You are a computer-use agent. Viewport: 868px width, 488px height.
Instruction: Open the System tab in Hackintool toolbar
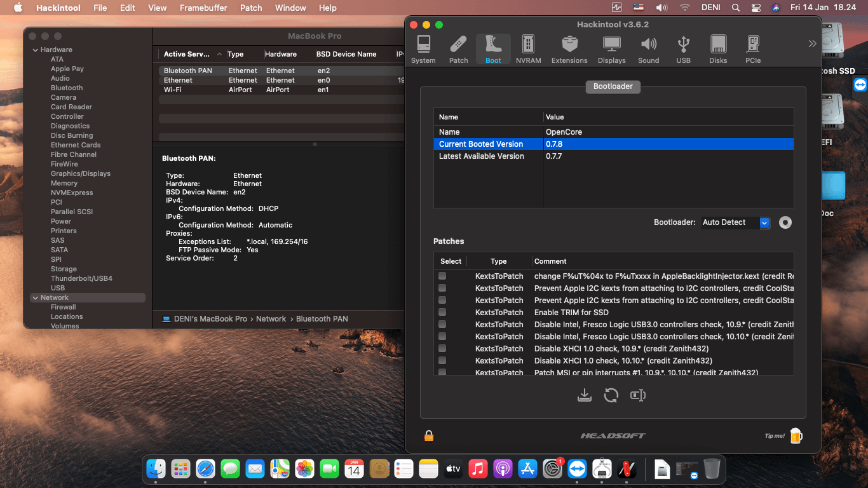pyautogui.click(x=423, y=50)
